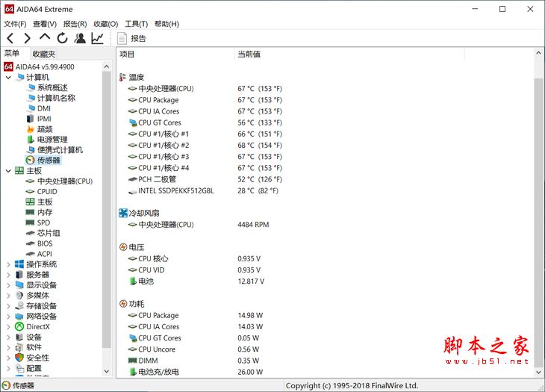Select the 安全性 security shield entry

point(37,358)
